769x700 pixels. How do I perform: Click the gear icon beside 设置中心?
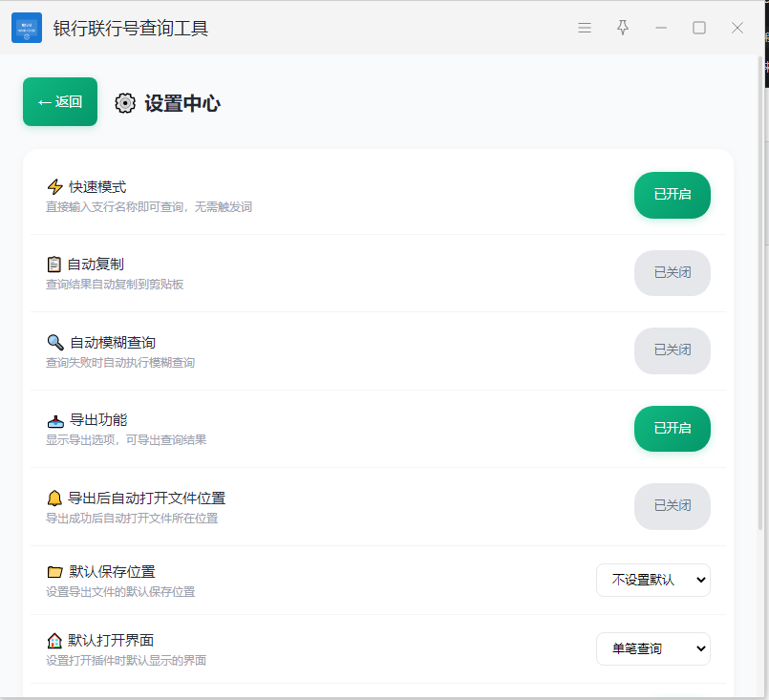[125, 103]
